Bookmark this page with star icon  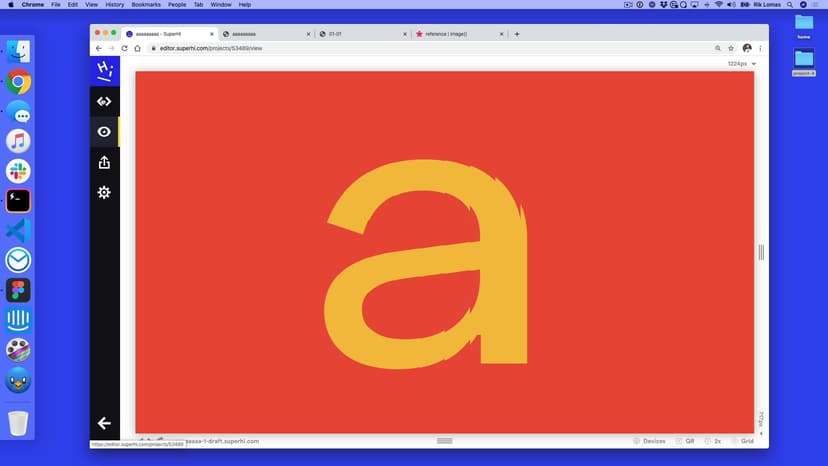731,48
